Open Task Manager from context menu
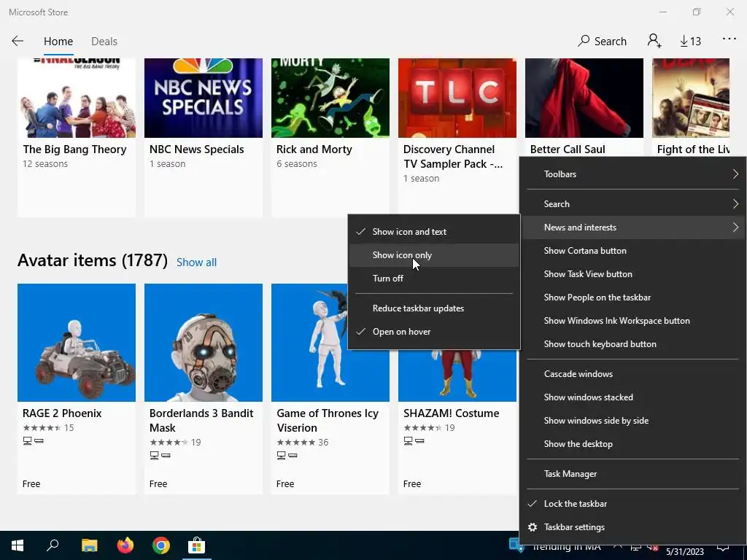 pyautogui.click(x=634, y=474)
